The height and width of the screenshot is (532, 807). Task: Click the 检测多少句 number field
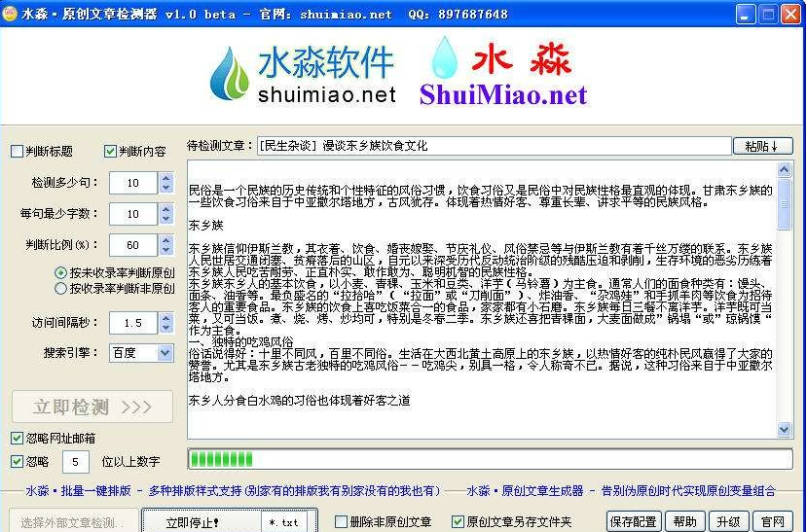coord(133,183)
